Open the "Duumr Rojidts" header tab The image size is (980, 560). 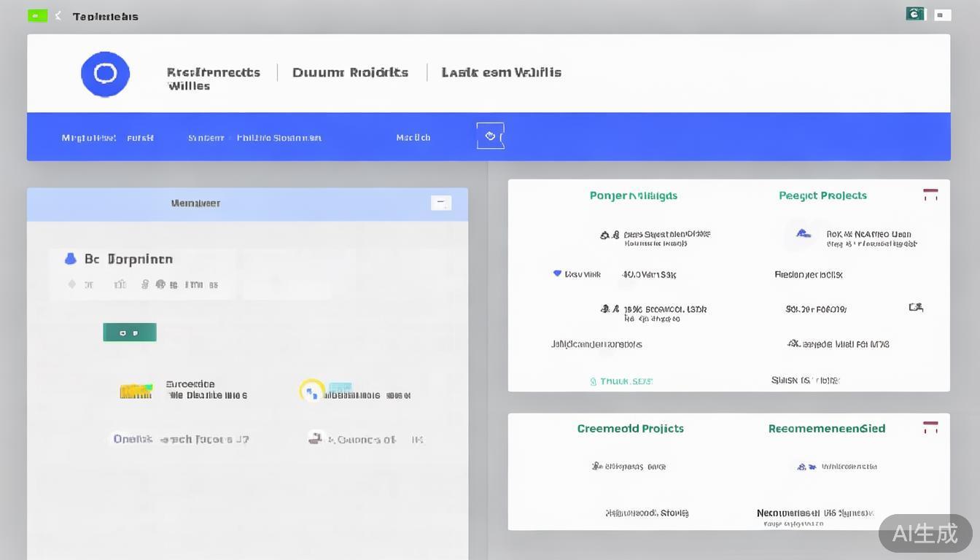point(350,72)
